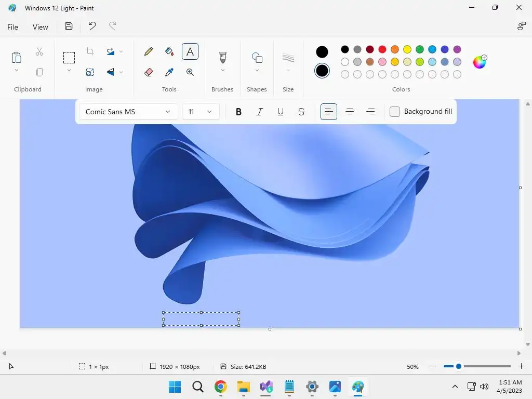Open taskbar Search
Viewport: 532px width, 399px height.
click(198, 387)
